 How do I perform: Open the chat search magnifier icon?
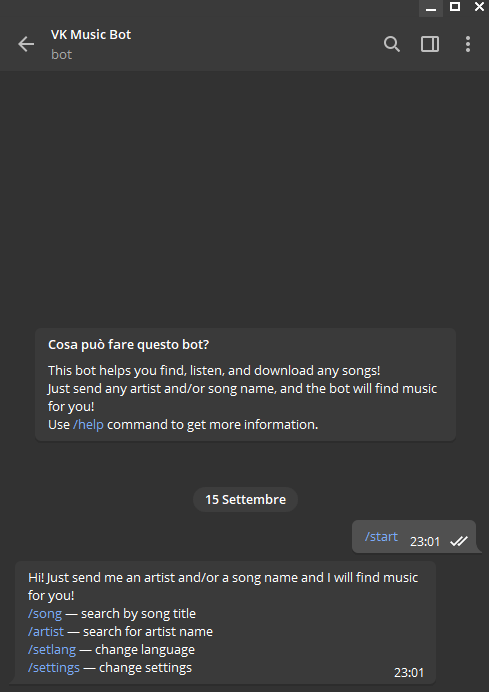(391, 44)
